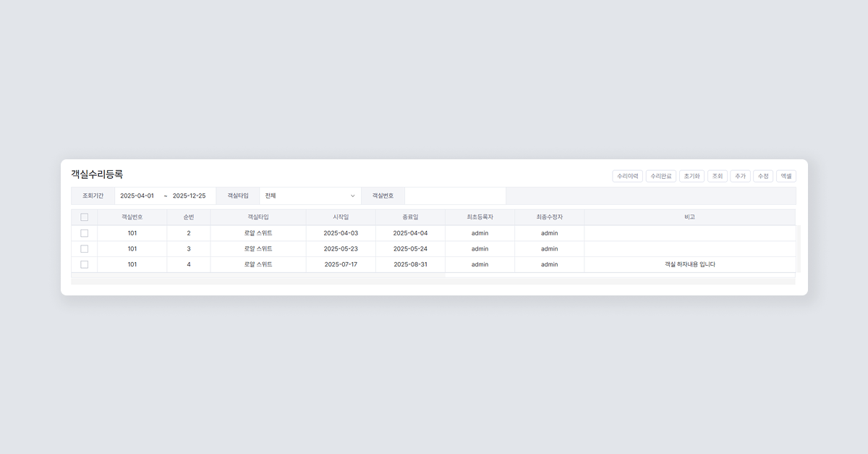The image size is (868, 454).
Task: Add a new entry with the 추가 button
Action: coord(740,176)
